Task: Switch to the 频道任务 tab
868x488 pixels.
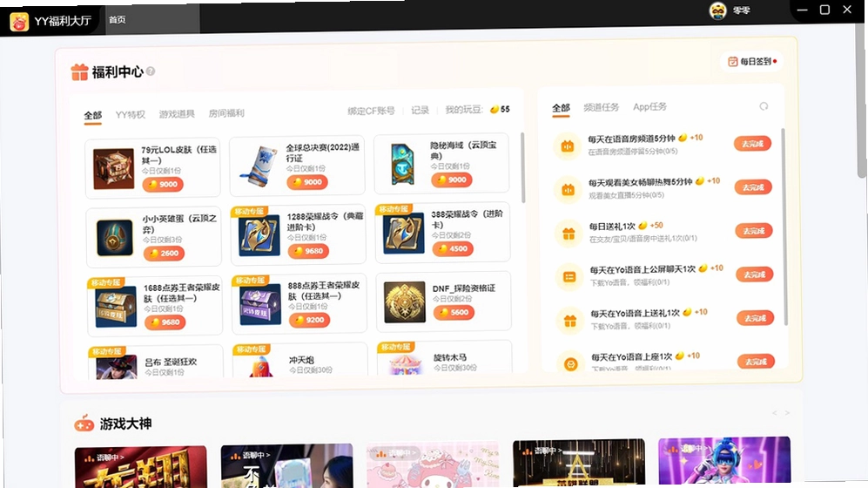Action: [x=602, y=107]
